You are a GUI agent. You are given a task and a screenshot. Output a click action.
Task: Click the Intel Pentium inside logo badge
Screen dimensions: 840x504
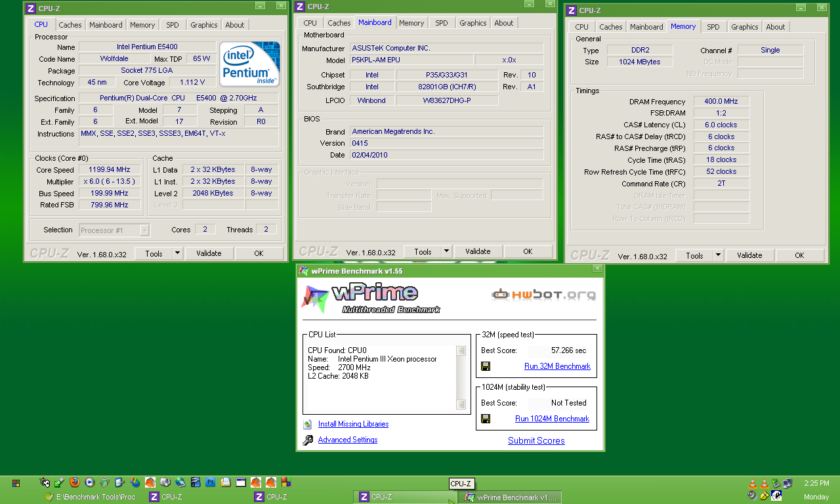[249, 64]
